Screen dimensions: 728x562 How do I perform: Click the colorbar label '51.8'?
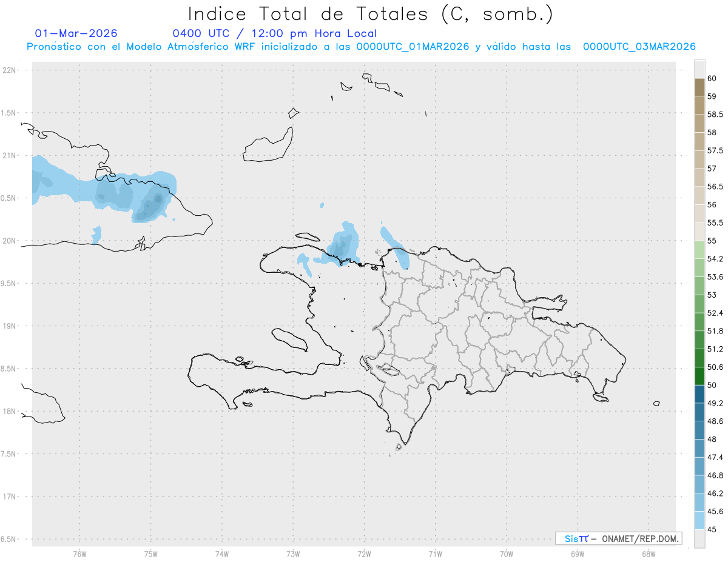[x=715, y=331]
